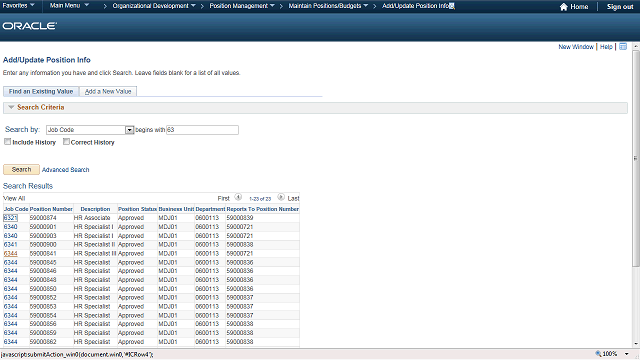Image resolution: width=640 pixels, height=360 pixels.
Task: Open the zoom level dropdown arrow
Action: tap(627, 354)
